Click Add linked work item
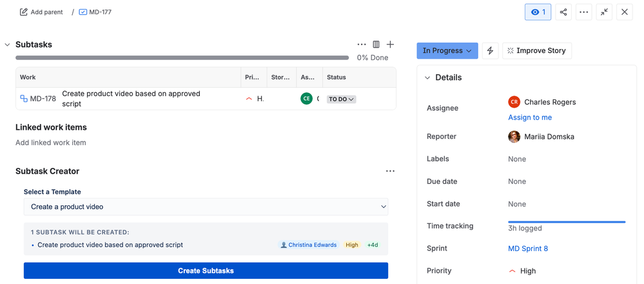This screenshot has height=284, width=644. [51, 143]
